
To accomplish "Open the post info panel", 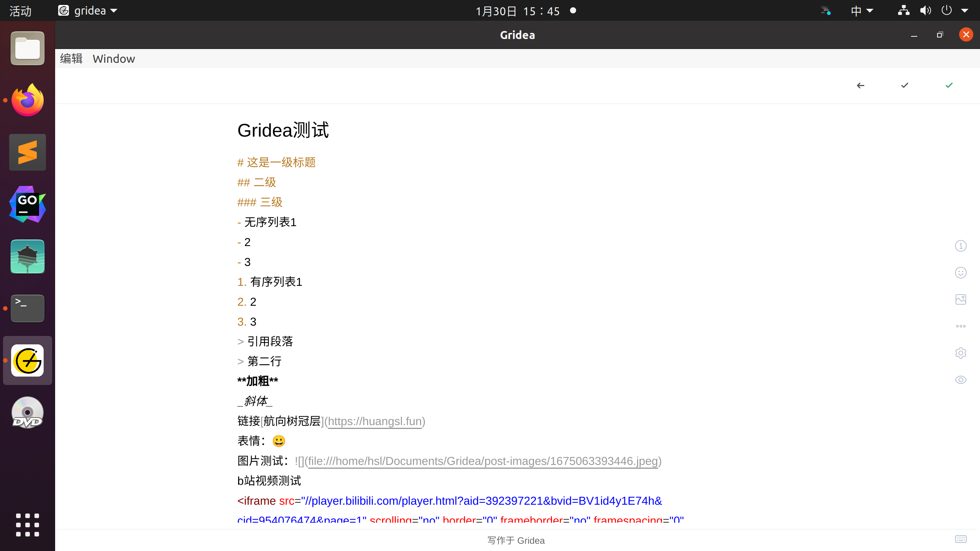I will point(961,246).
